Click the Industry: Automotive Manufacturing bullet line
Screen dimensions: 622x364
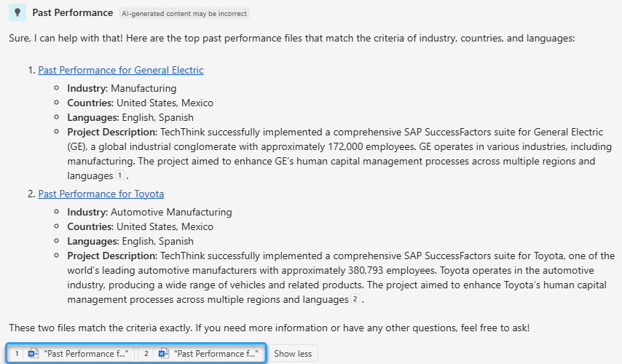click(149, 213)
